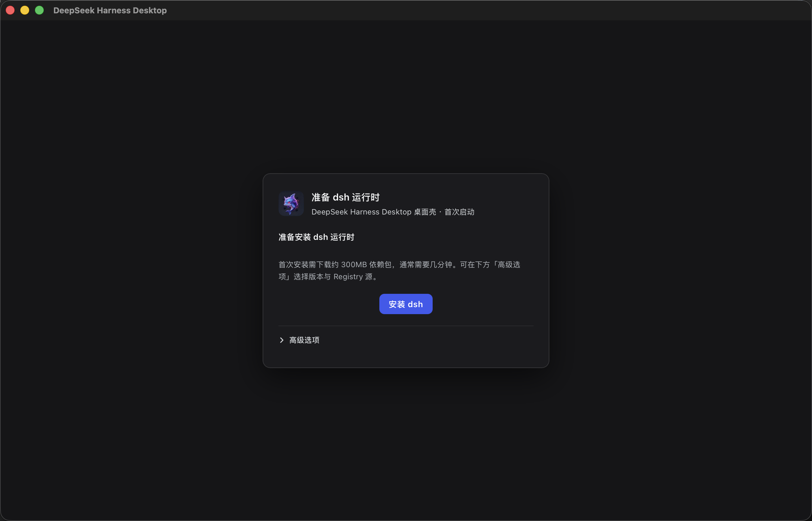Expand the 高级选项 advanced options section
Screen dimensions: 812x521
click(x=299, y=340)
